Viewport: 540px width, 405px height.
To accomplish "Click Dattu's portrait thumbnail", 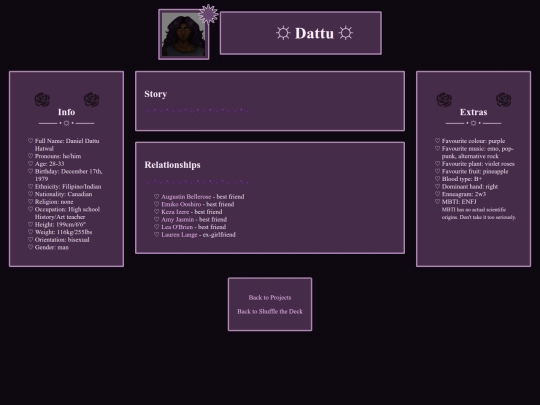I will pos(184,34).
